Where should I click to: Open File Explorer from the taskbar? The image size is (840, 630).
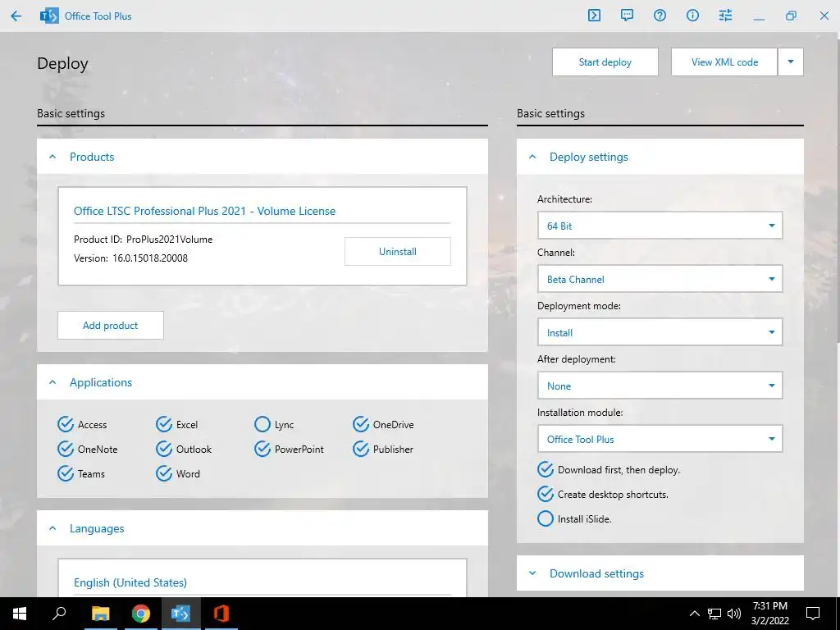100,614
